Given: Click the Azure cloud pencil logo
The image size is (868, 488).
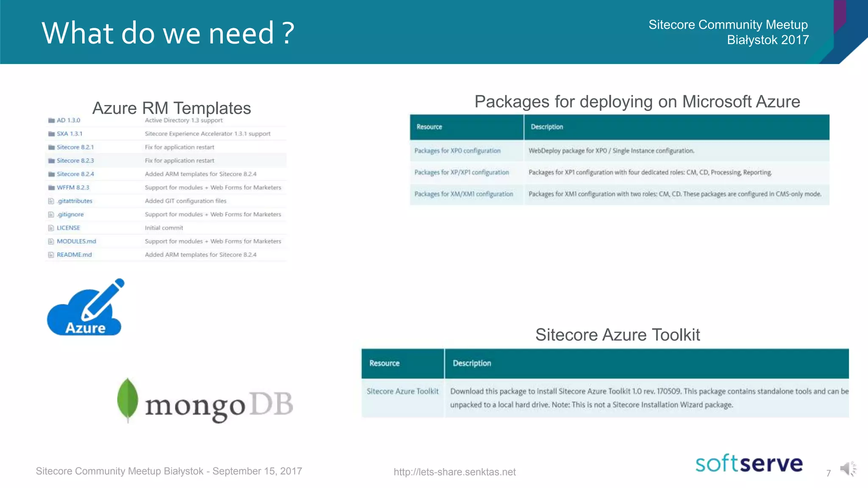Looking at the screenshot, I should click(86, 307).
